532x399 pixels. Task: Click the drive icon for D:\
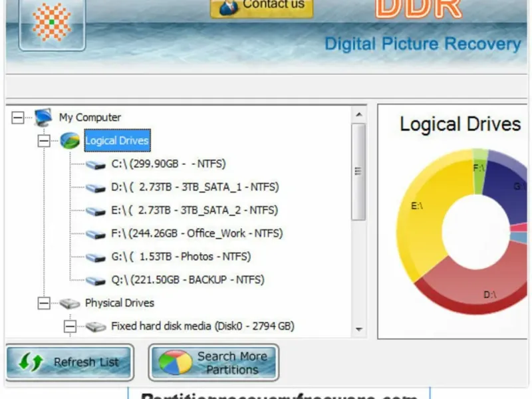pos(96,188)
